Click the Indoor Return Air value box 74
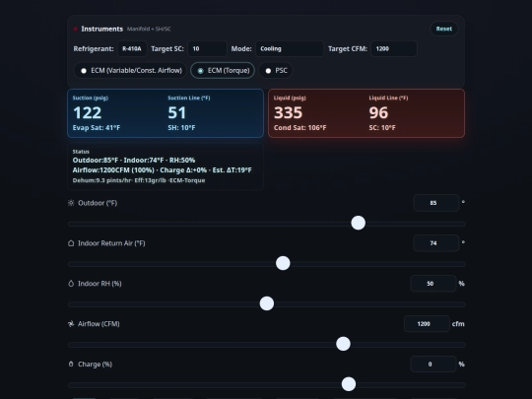Image resolution: width=532 pixels, height=399 pixels. [x=436, y=243]
